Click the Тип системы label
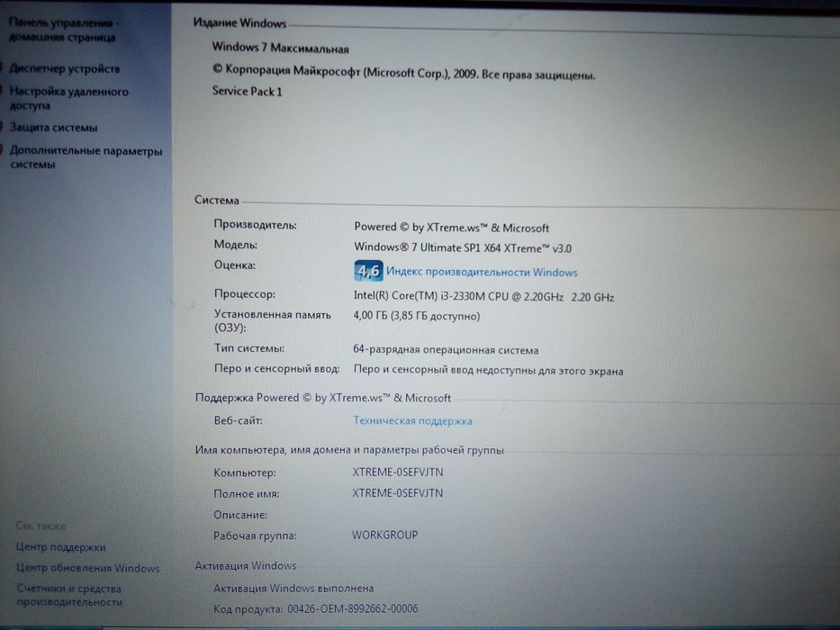Image resolution: width=840 pixels, height=630 pixels. point(249,348)
